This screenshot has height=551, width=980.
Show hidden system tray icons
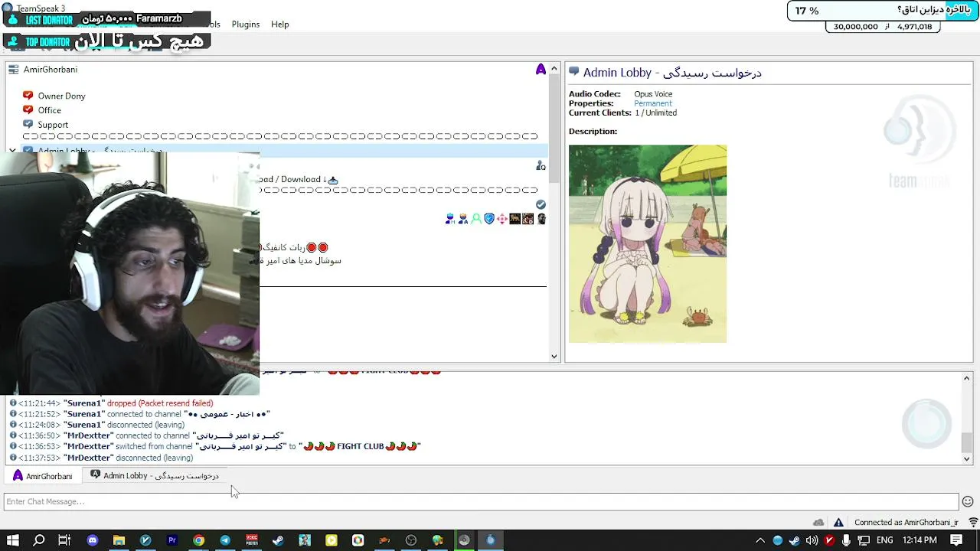pos(760,540)
